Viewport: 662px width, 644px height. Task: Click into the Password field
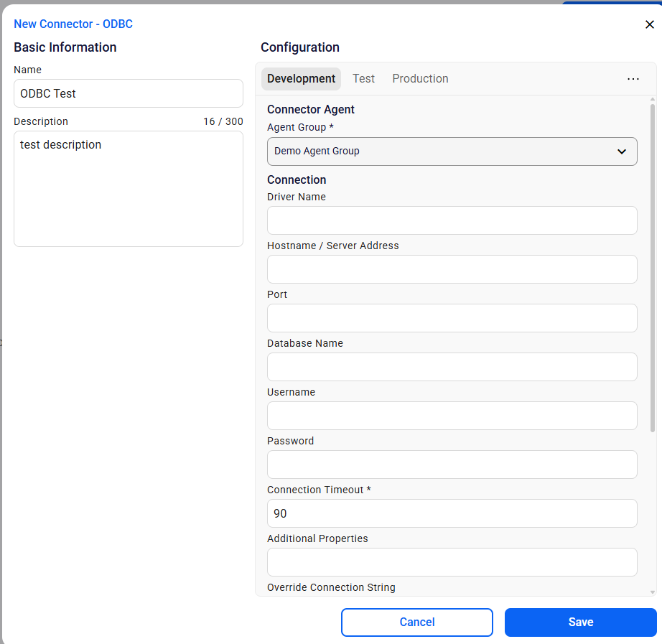coord(452,465)
